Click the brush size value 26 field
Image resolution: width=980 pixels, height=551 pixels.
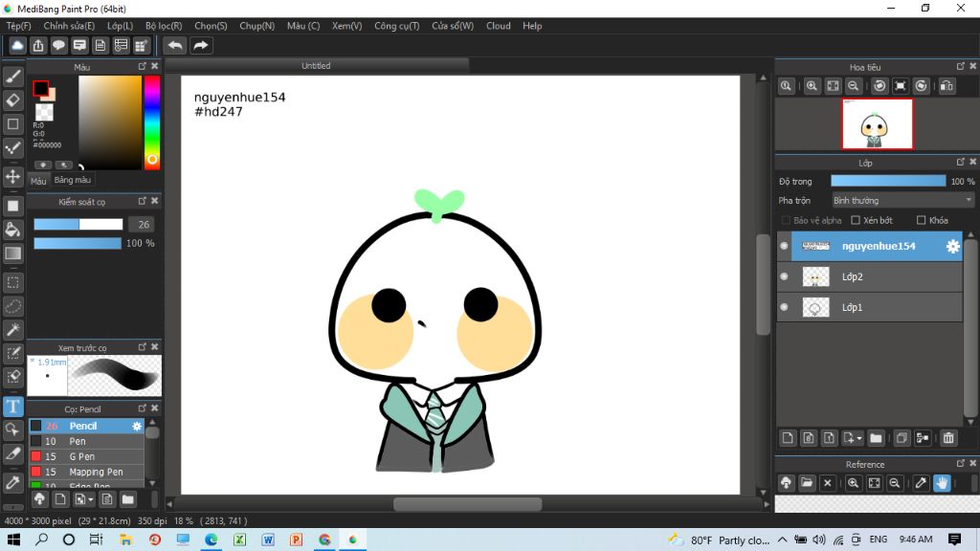click(144, 224)
